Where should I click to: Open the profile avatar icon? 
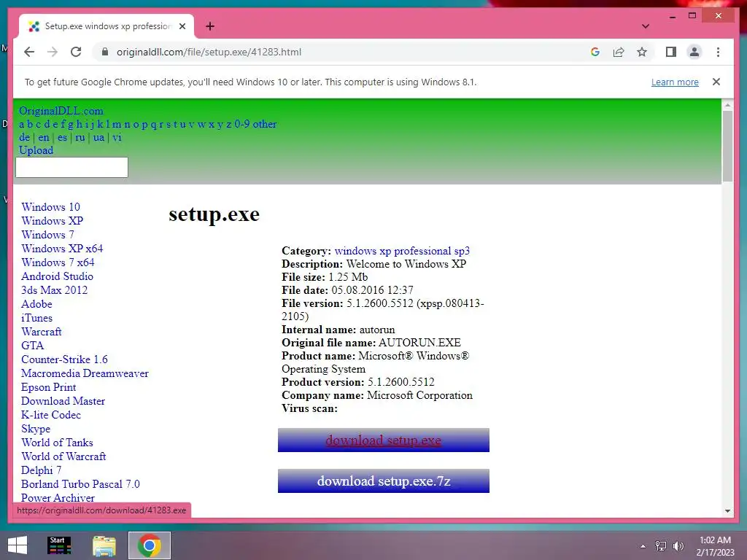pos(694,52)
